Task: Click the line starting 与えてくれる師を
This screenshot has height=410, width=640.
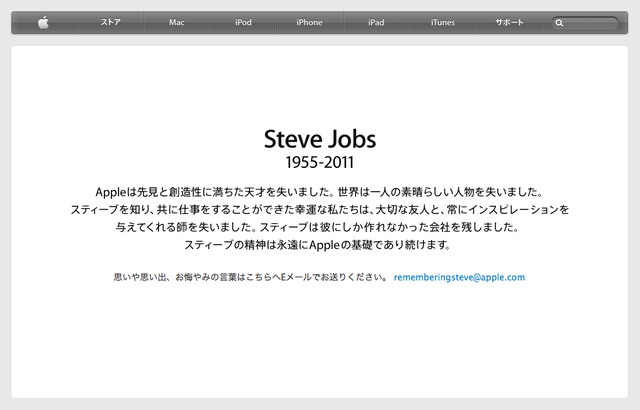Action: pyautogui.click(x=318, y=227)
